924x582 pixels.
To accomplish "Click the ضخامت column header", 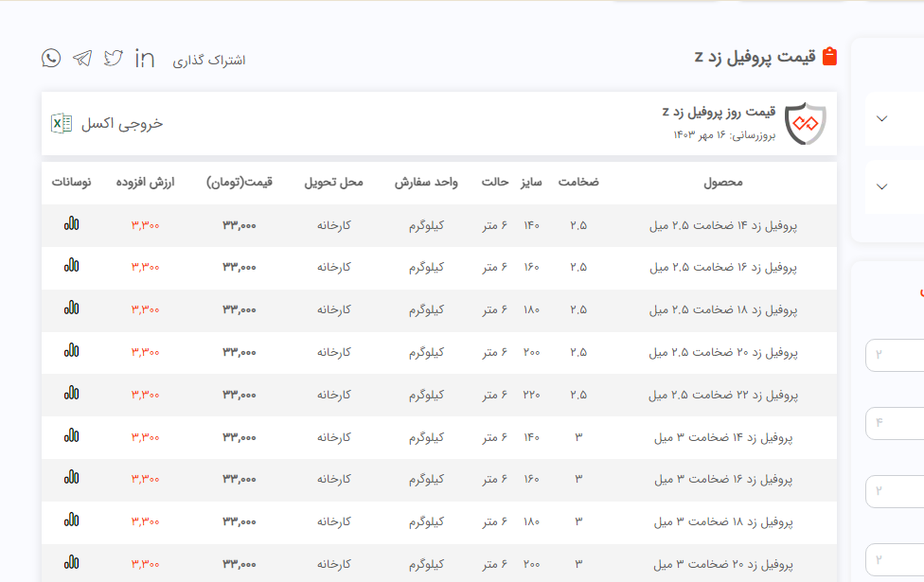I will (x=577, y=182).
